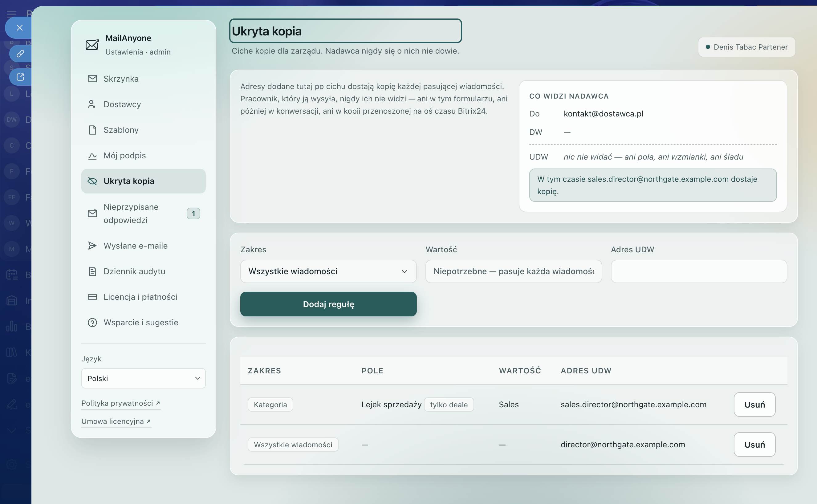The image size is (817, 504).
Task: Click the WARTOŚĆ column header
Action: pyautogui.click(x=520, y=371)
